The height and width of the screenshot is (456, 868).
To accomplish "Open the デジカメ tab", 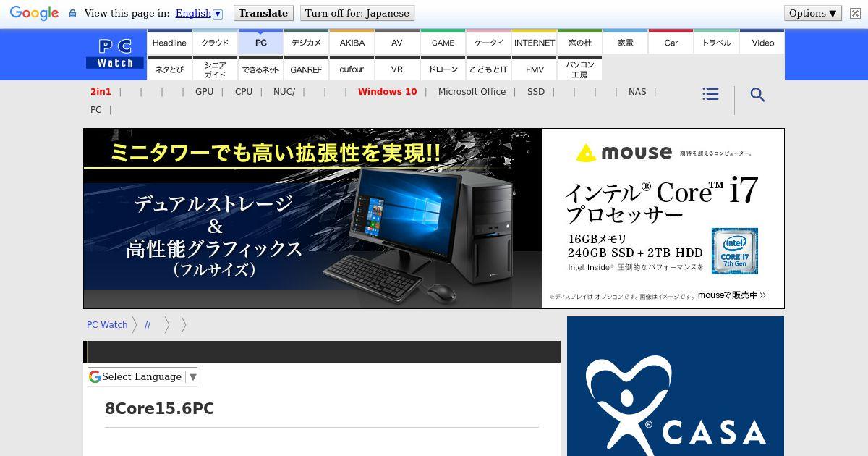I will 306,42.
